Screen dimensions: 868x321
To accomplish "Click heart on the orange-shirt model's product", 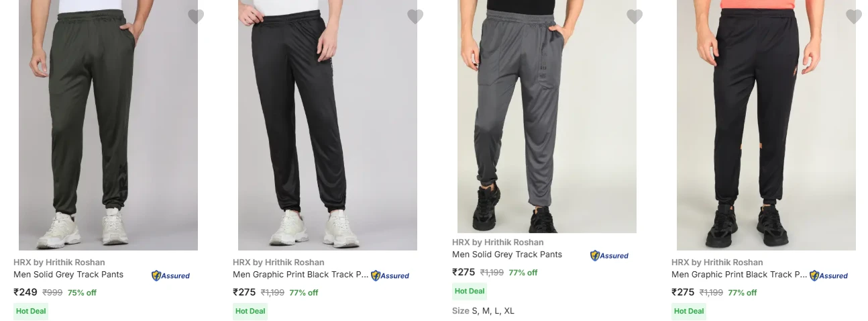I will point(854,17).
